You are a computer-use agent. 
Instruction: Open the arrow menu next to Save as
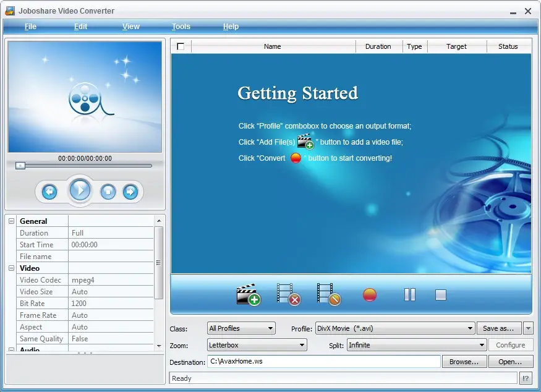528,328
